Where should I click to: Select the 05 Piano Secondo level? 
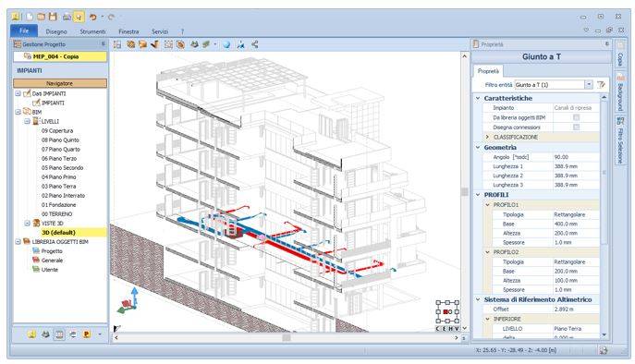click(62, 167)
